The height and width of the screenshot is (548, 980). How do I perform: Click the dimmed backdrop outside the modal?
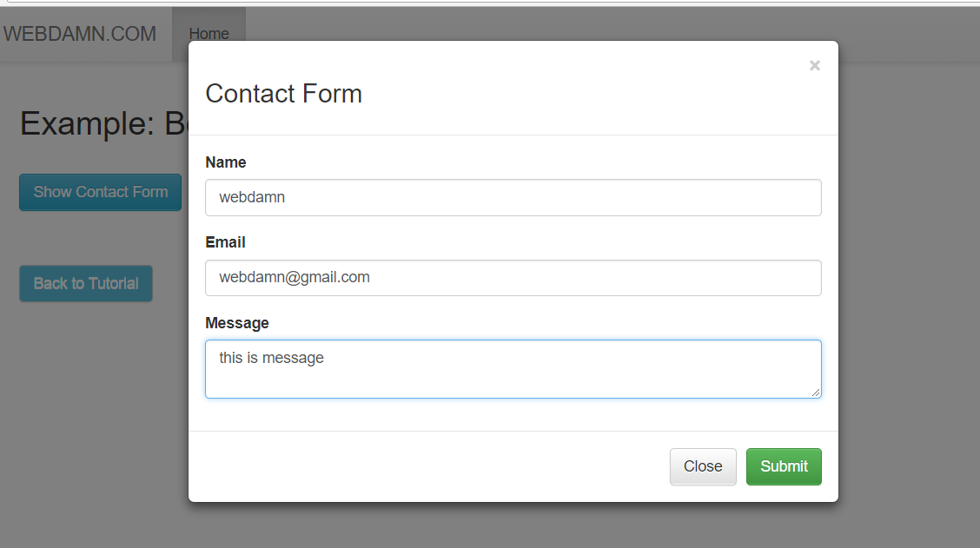[x=906, y=313]
